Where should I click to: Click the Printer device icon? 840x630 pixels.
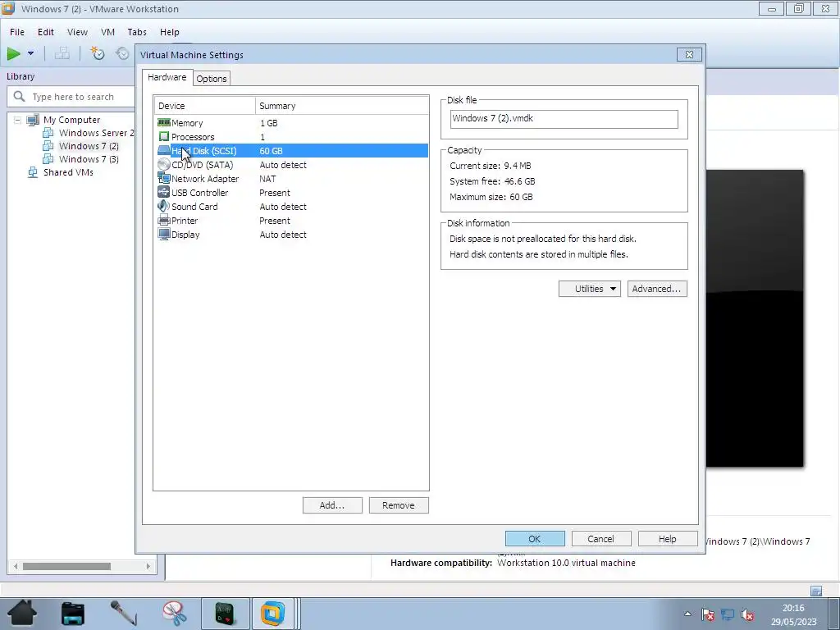(x=164, y=220)
